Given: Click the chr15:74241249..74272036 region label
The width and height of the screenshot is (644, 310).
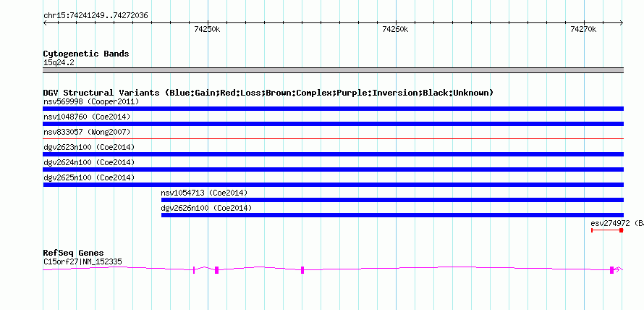Looking at the screenshot, I should (96, 16).
